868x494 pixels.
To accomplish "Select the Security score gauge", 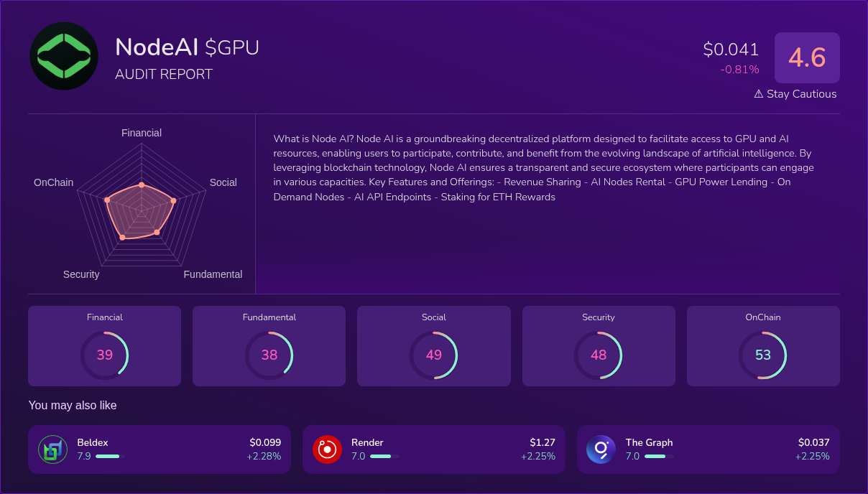I will (x=599, y=355).
